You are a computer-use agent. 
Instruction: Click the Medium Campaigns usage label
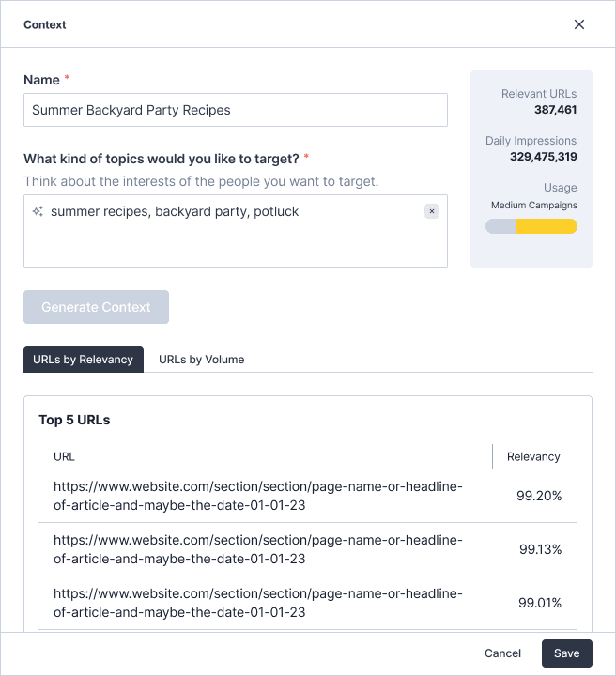pyautogui.click(x=533, y=206)
